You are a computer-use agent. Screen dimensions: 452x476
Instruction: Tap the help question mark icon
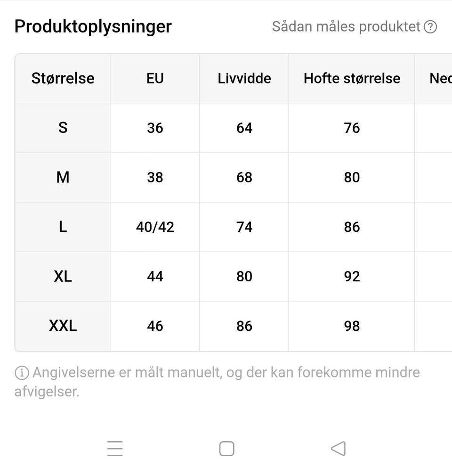pos(430,27)
